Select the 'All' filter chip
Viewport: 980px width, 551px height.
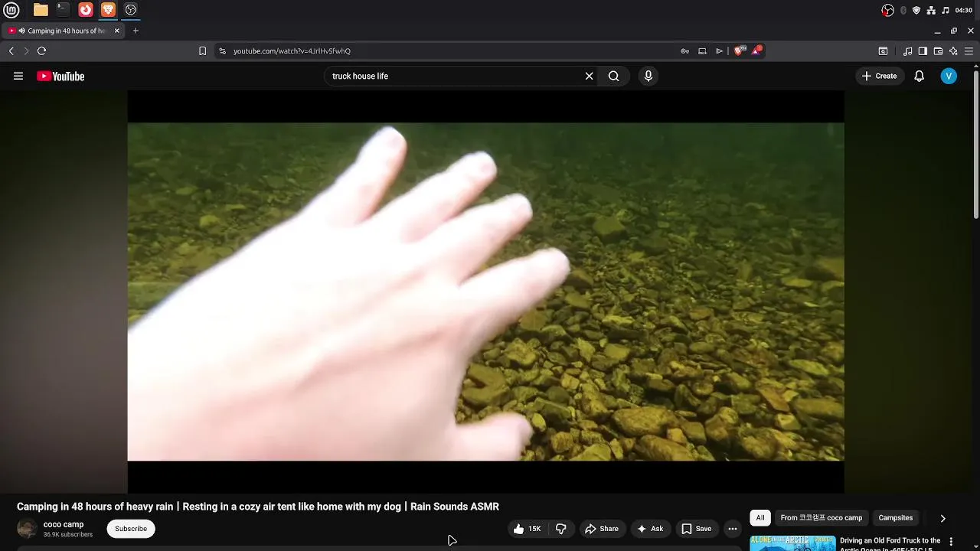pyautogui.click(x=760, y=518)
